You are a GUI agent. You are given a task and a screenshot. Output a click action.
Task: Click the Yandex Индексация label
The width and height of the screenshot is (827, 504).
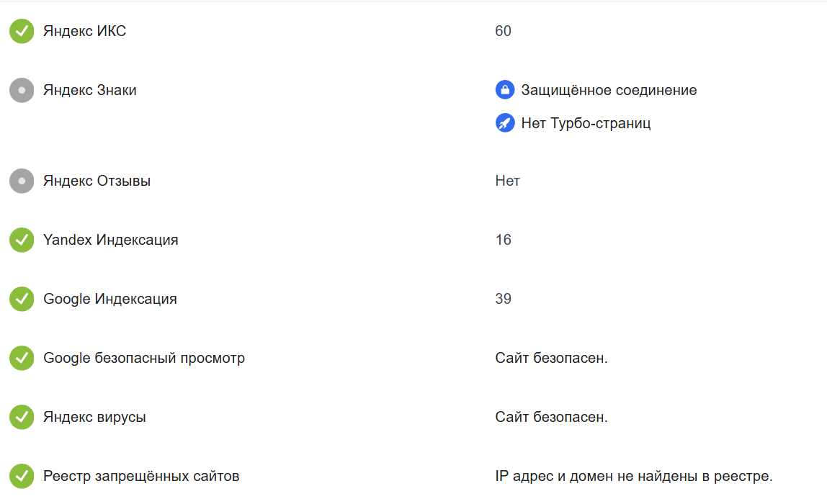110,240
